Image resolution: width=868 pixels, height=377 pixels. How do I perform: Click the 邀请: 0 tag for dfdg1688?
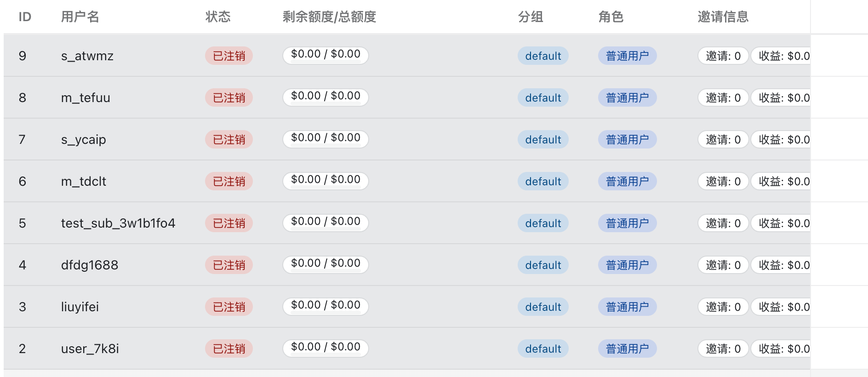click(x=723, y=265)
